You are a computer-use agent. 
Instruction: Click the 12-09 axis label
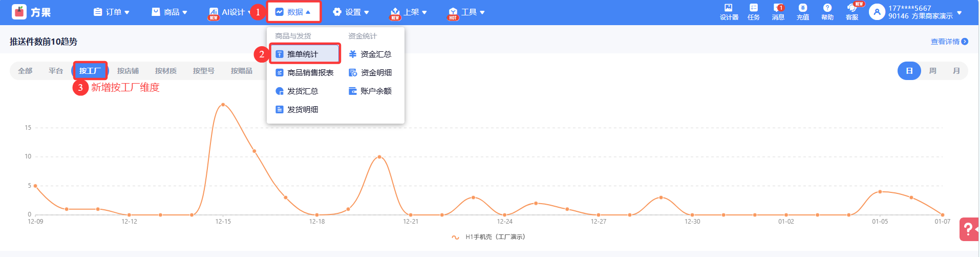coord(35,222)
